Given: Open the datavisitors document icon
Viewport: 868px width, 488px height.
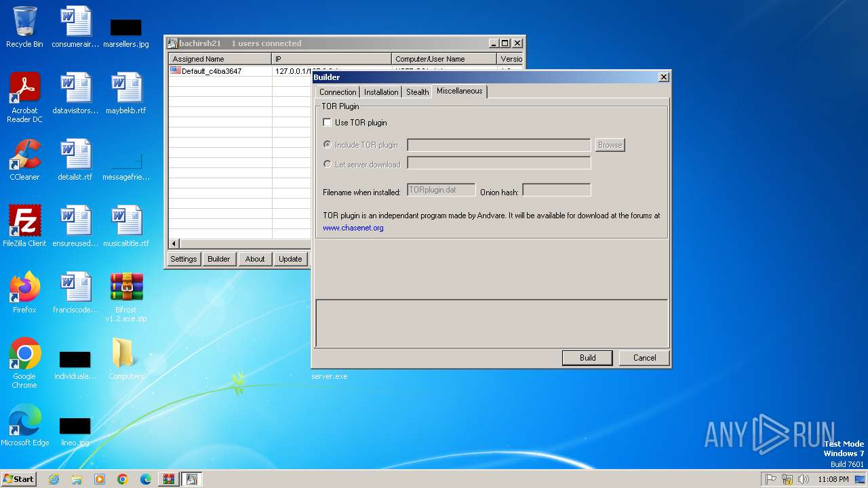Looking at the screenshot, I should click(75, 94).
